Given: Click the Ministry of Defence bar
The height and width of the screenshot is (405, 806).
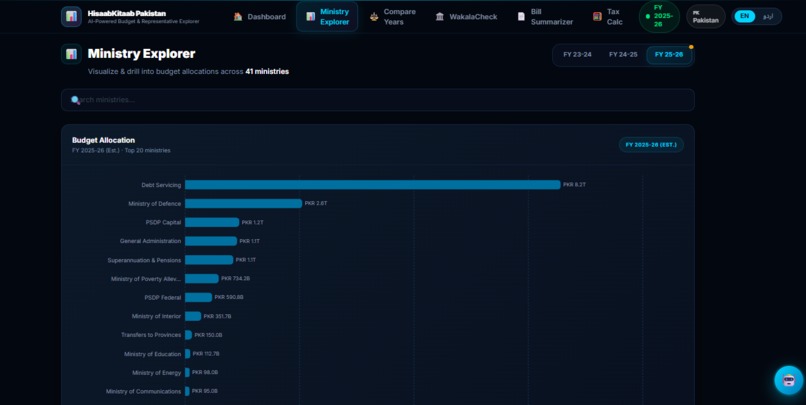Looking at the screenshot, I should point(244,204).
